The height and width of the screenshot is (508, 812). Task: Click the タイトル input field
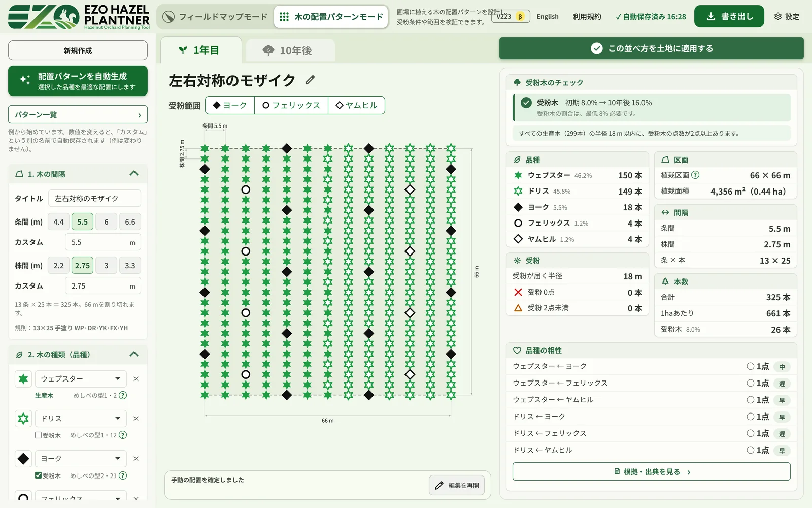(94, 199)
